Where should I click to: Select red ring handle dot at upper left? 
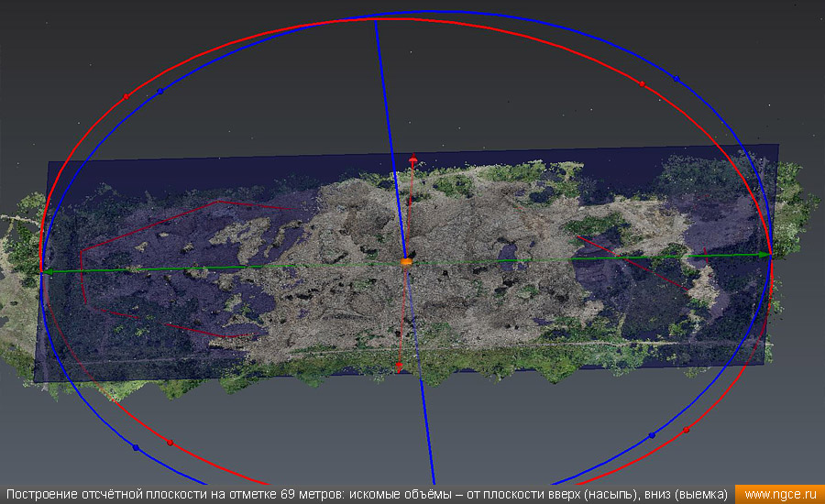tap(126, 97)
